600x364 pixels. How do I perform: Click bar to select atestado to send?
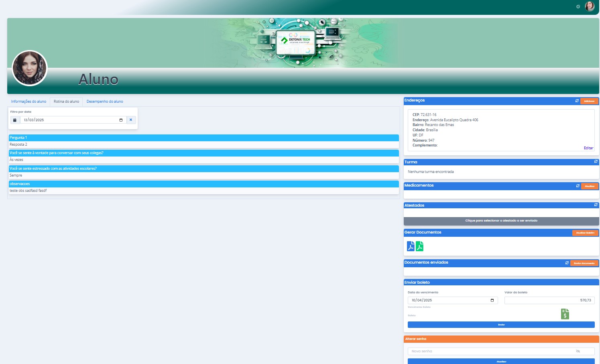pos(501,221)
